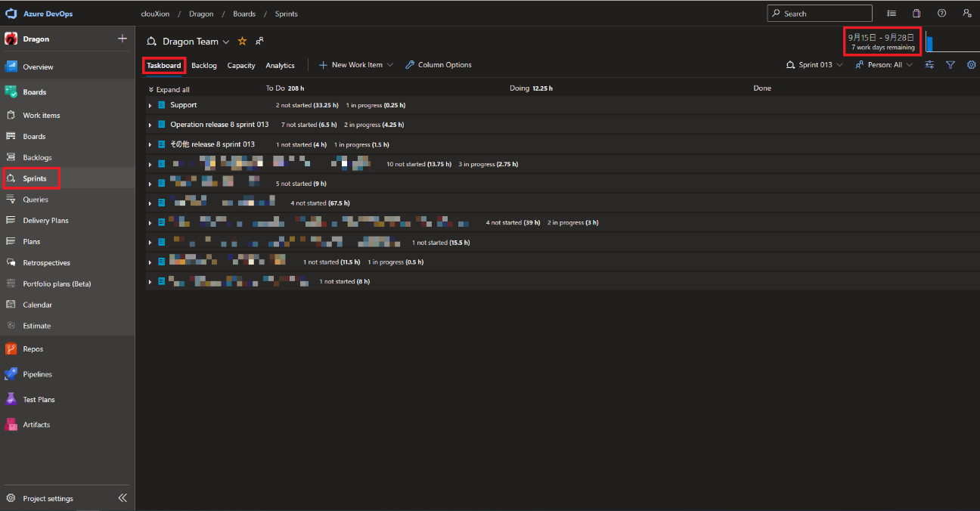Viewport: 980px width, 511px height.
Task: Open taskboard settings gear icon
Action: tap(972, 65)
